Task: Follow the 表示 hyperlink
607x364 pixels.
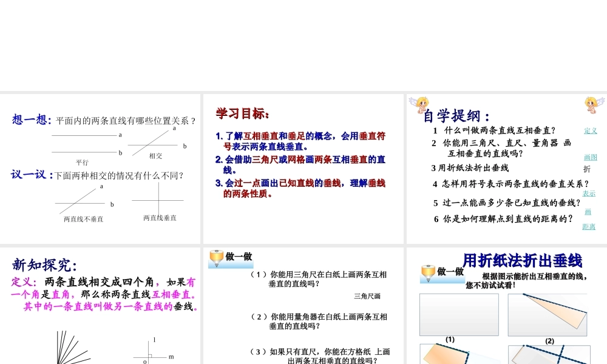Action: (589, 194)
